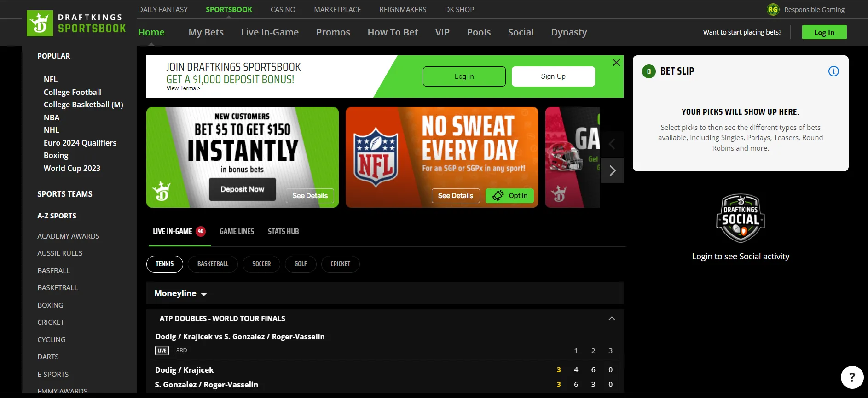Screen dimensions: 868x398
Task: Open Pools
Action: pyautogui.click(x=479, y=32)
